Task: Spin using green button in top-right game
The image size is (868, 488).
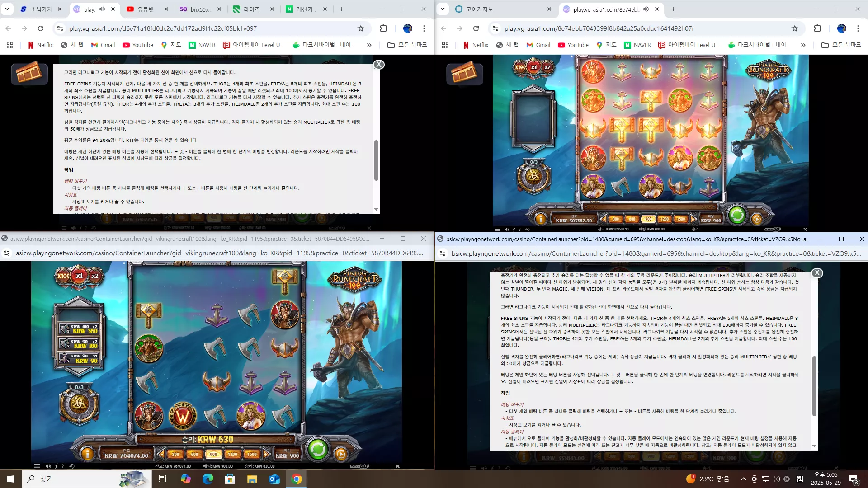Action: (x=737, y=215)
